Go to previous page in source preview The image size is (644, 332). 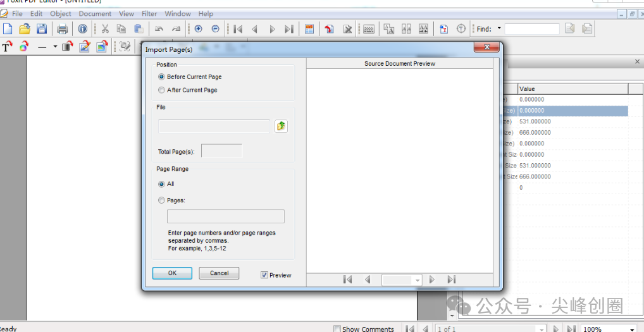368,280
